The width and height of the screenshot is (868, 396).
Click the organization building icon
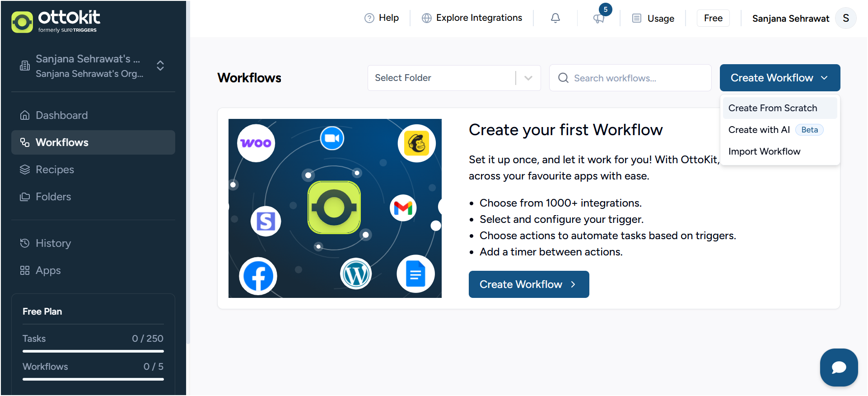click(x=25, y=66)
